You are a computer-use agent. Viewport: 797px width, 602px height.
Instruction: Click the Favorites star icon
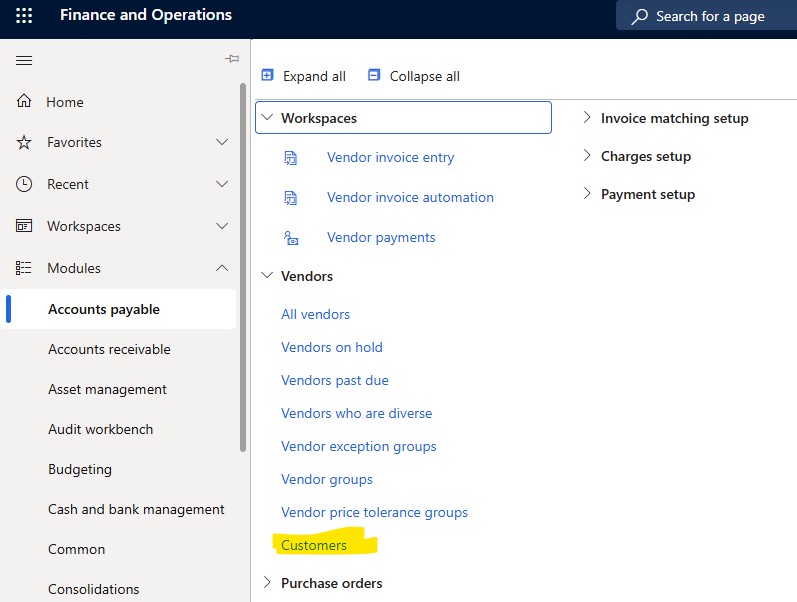24,142
